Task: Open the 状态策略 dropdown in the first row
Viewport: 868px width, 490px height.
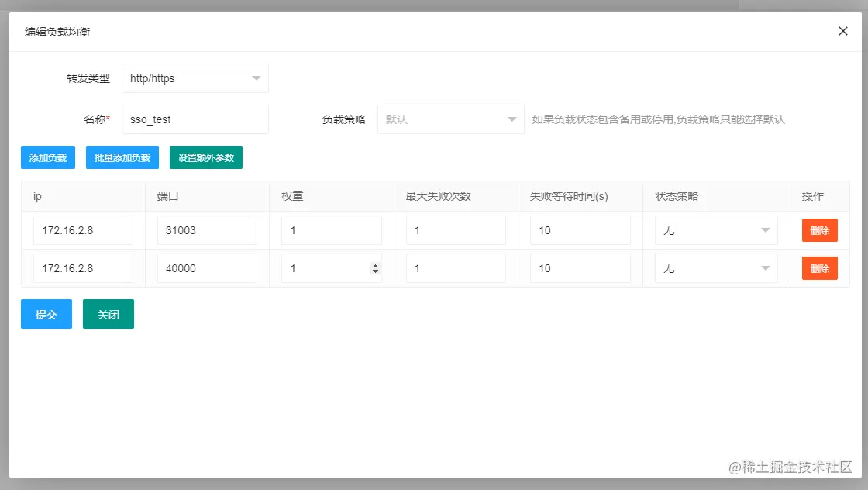Action: click(715, 229)
